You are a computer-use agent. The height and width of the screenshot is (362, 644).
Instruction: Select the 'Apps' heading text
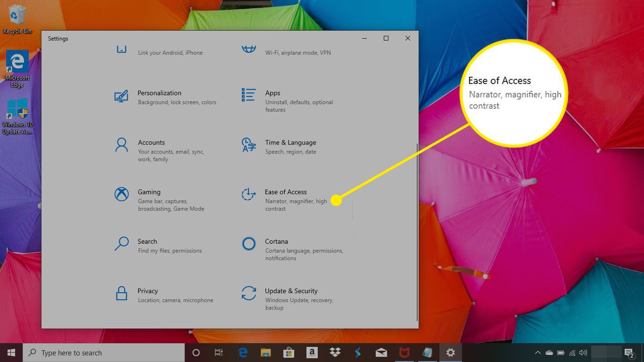[x=272, y=93]
